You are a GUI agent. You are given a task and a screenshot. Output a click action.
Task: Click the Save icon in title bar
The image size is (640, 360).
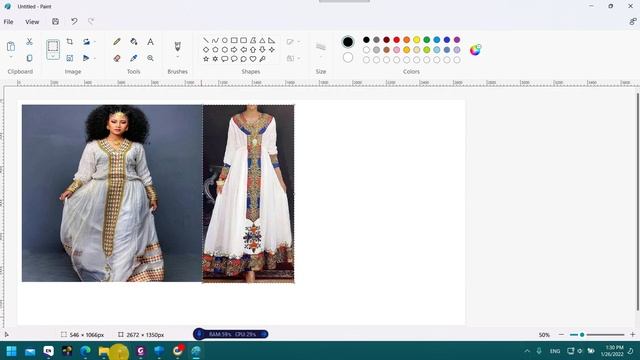[56, 22]
